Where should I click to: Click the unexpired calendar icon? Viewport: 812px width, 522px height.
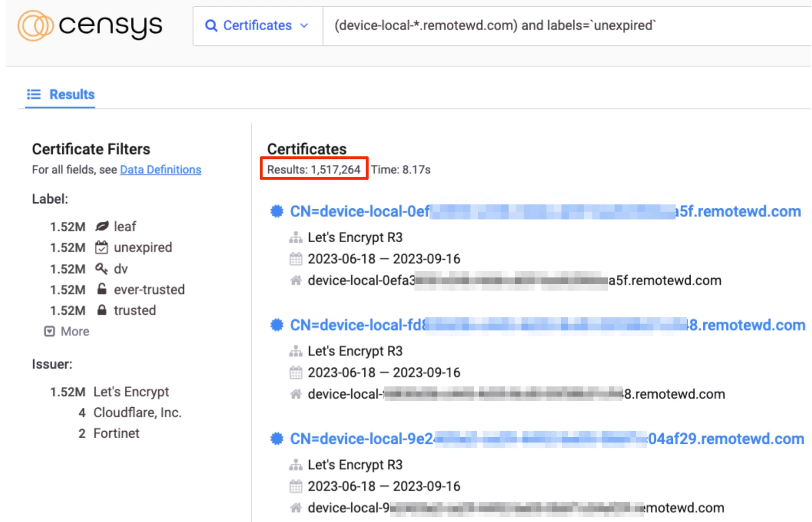[102, 247]
